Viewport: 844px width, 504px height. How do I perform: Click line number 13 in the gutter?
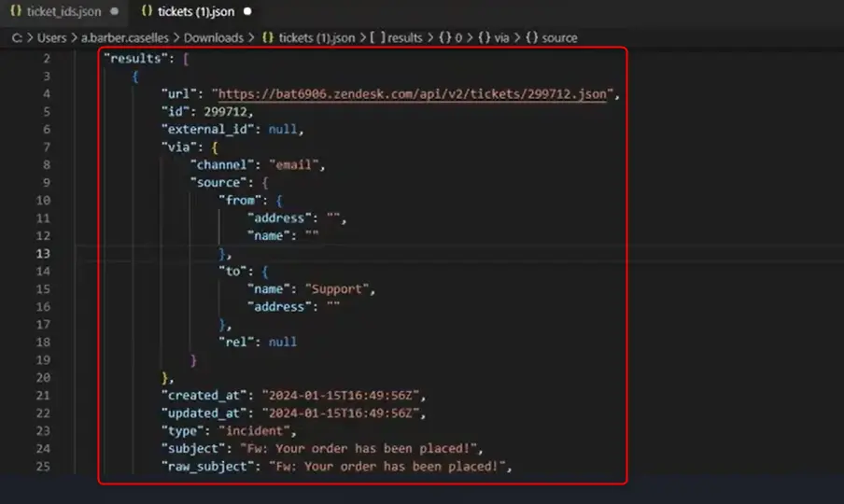click(46, 254)
